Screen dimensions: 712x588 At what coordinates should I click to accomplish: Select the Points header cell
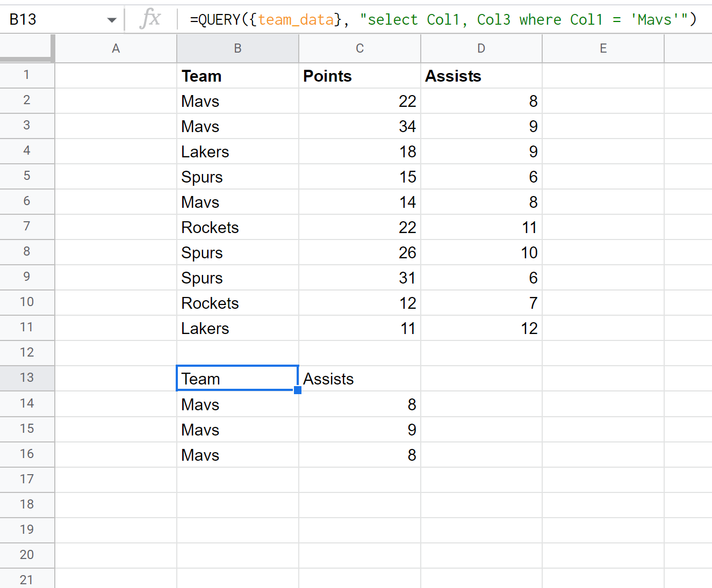point(359,76)
